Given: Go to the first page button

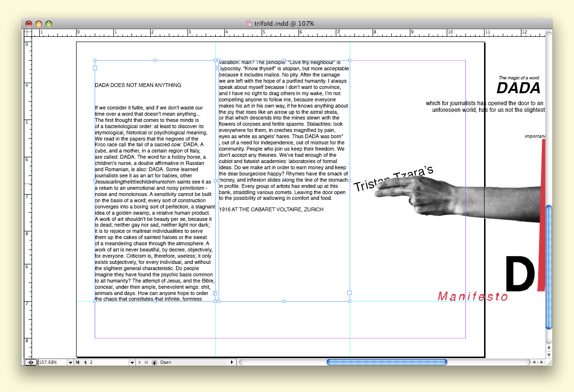Looking at the screenshot, I should (x=77, y=362).
